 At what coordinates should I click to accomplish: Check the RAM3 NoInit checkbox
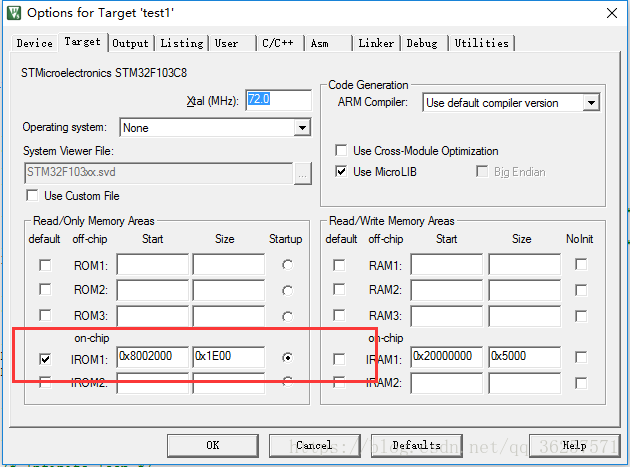pos(581,316)
